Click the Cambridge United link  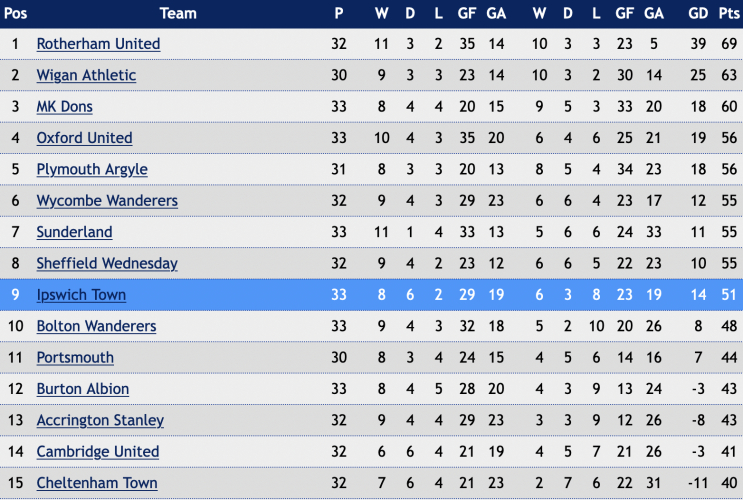click(x=98, y=451)
